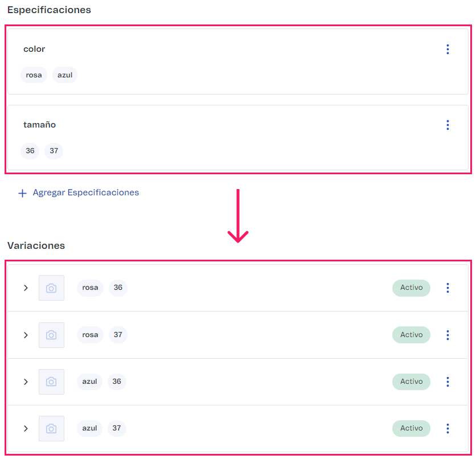This screenshot has width=476, height=459.
Task: Toggle the Activo status on the rosa 36 variation
Action: [x=411, y=288]
